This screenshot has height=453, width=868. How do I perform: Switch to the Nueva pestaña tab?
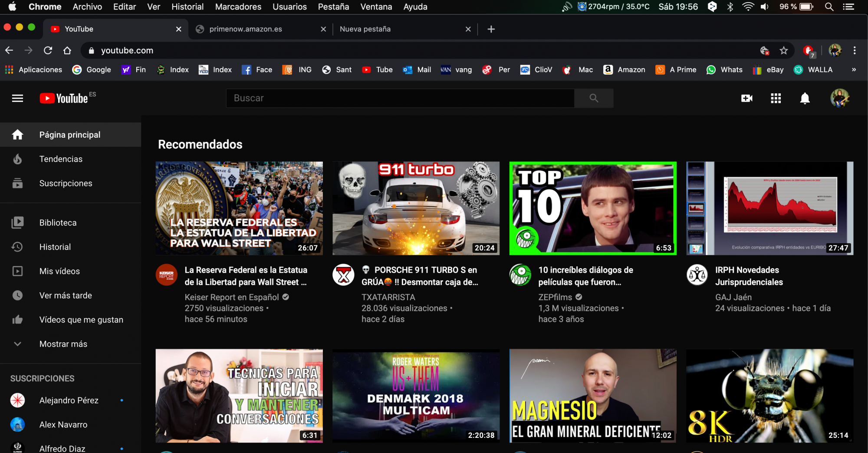click(399, 29)
